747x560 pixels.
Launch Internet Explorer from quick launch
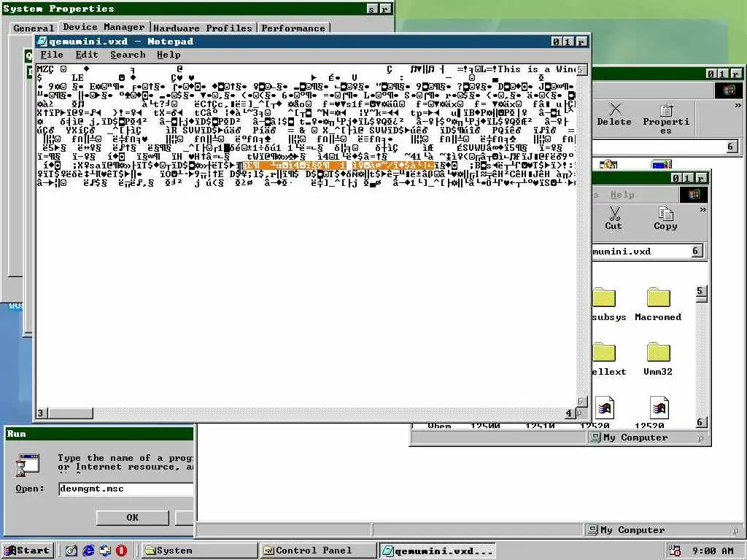click(88, 551)
